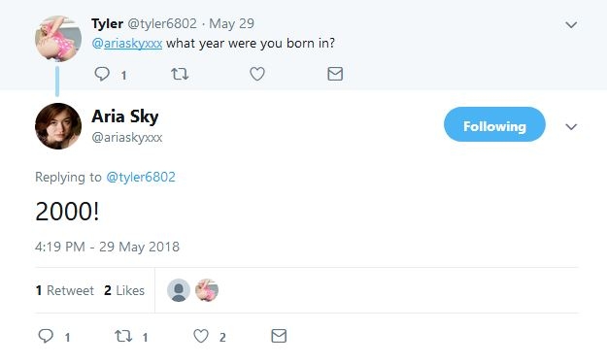Share Aria Sky's tweet via message envelope

click(x=279, y=336)
